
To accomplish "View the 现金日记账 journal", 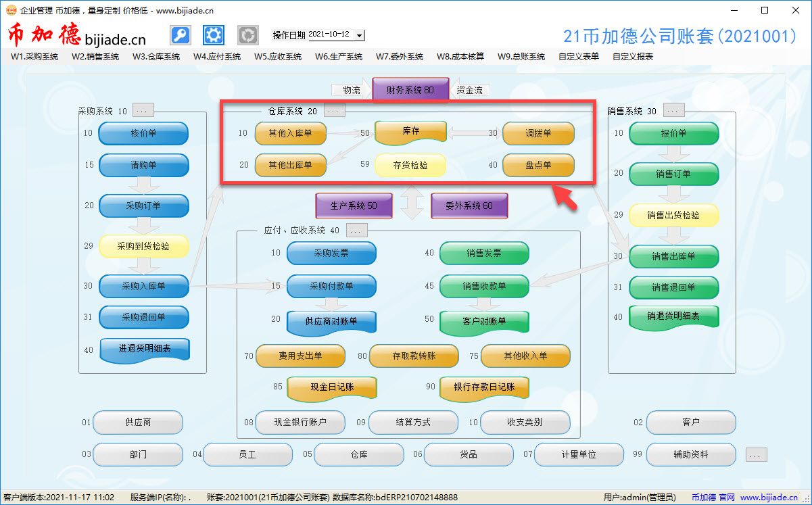I will click(332, 388).
